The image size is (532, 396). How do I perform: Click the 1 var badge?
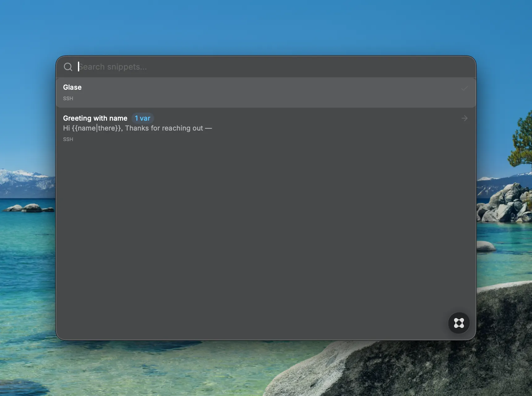[143, 118]
